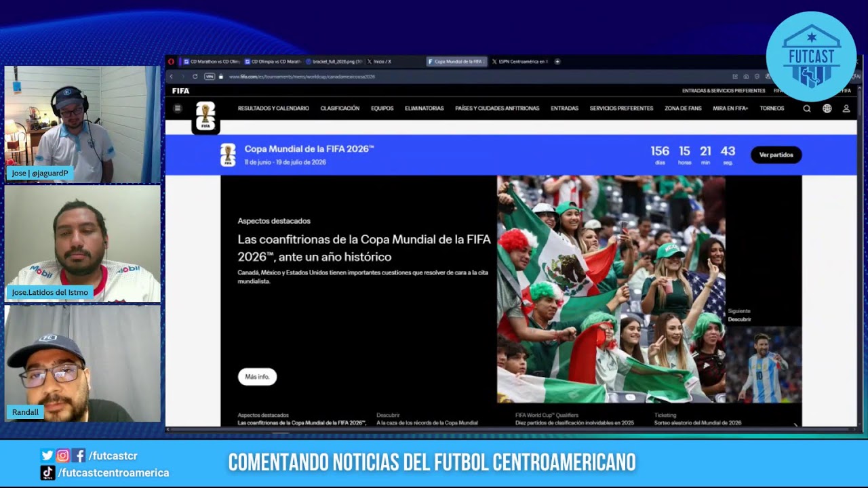
Task: Click the Ver partidos button
Action: [776, 155]
